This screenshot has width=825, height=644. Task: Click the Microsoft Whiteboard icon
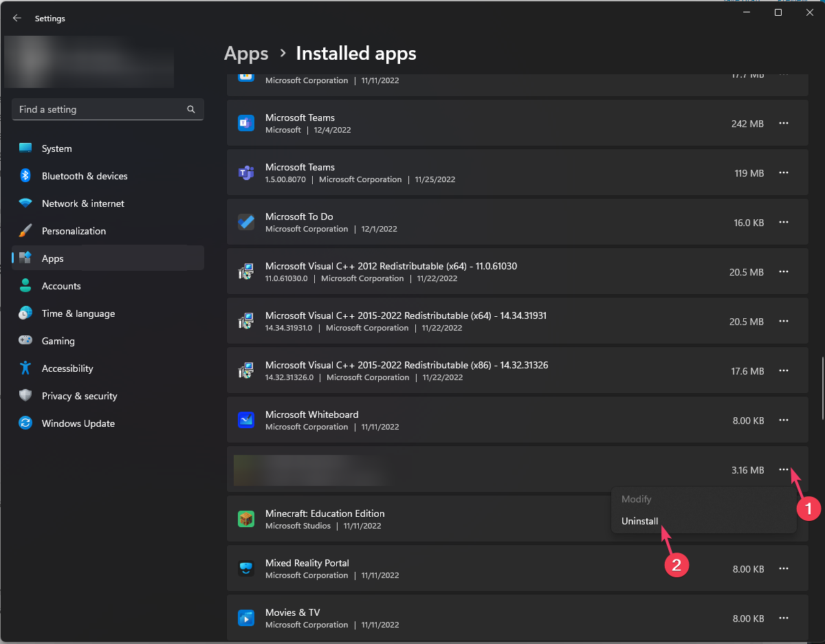[x=246, y=420]
